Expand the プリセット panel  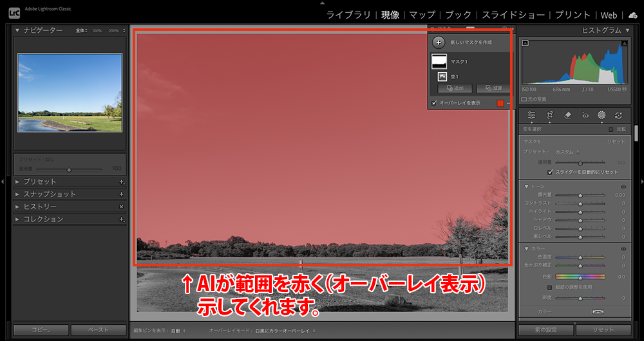pos(17,182)
